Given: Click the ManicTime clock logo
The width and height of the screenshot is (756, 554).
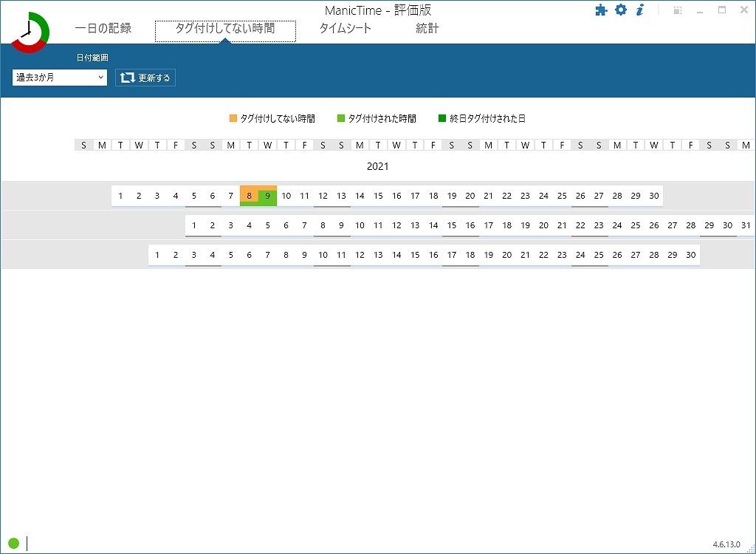Looking at the screenshot, I should click(30, 33).
